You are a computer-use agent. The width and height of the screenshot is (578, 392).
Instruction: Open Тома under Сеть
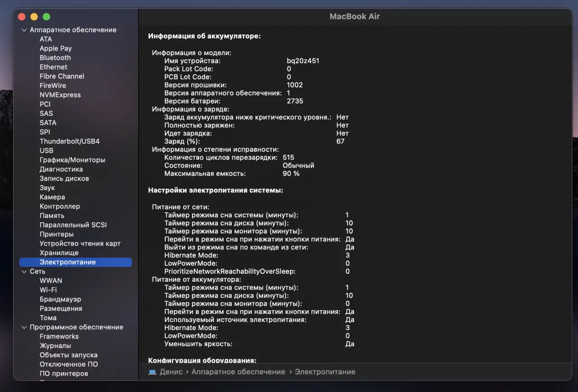(x=48, y=318)
